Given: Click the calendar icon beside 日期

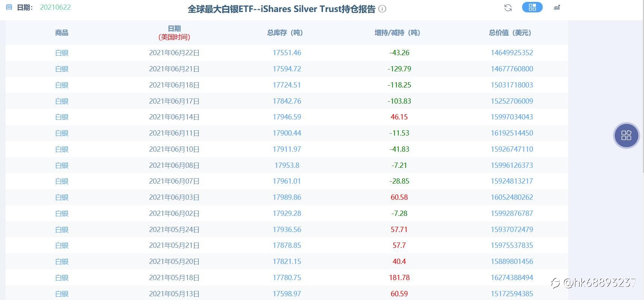Looking at the screenshot, I should [9, 7].
